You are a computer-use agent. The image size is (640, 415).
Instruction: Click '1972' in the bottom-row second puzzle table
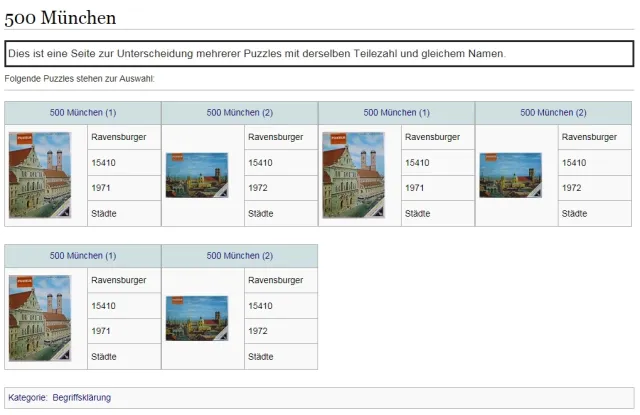pyautogui.click(x=258, y=331)
